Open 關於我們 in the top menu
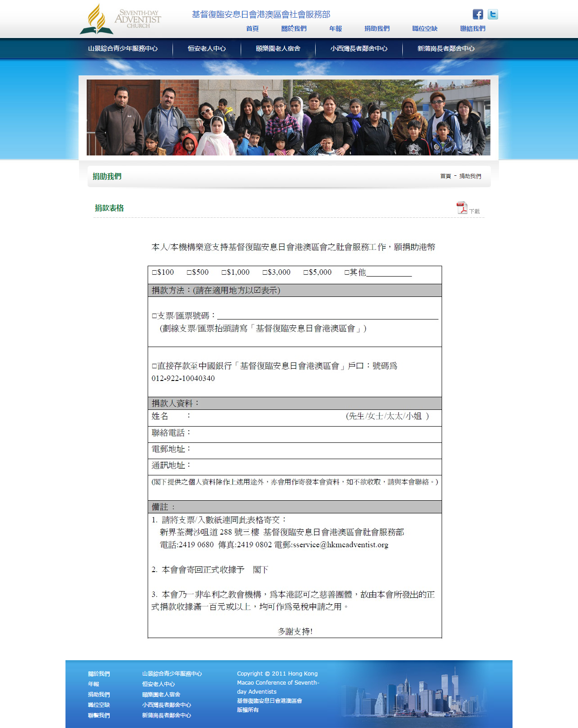The width and height of the screenshot is (578, 728). 294,28
